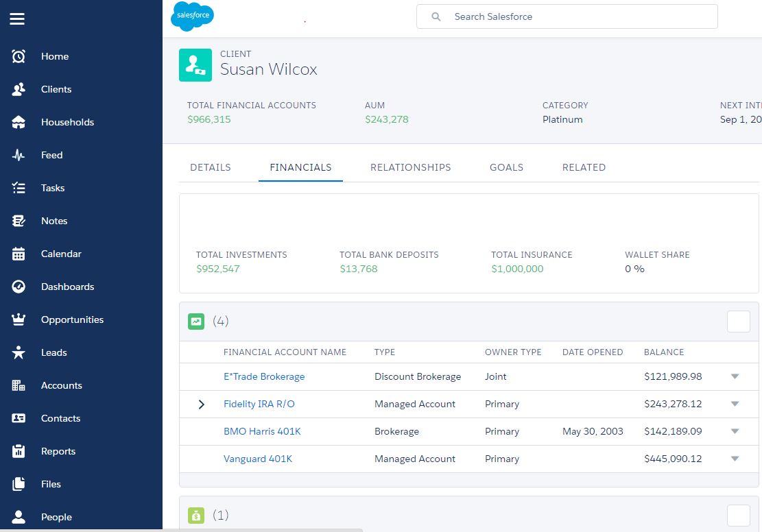Open row actions dropdown for BMO Harris 401K
The width and height of the screenshot is (762, 532).
click(735, 431)
